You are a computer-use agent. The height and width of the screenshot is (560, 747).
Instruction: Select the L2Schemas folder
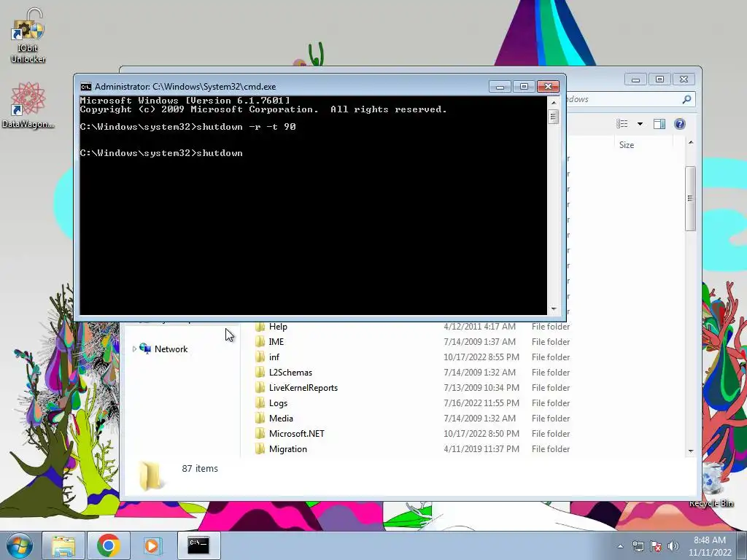pos(290,373)
